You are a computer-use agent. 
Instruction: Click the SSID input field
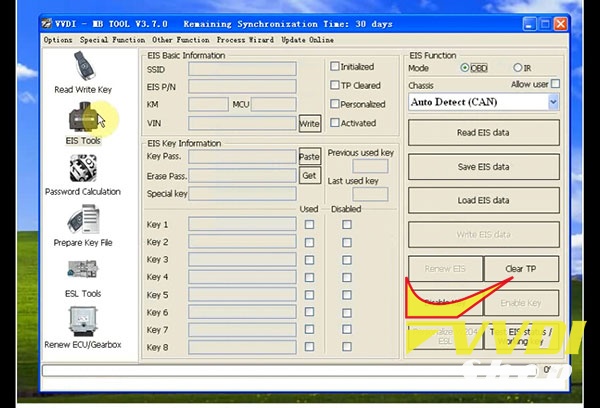242,69
